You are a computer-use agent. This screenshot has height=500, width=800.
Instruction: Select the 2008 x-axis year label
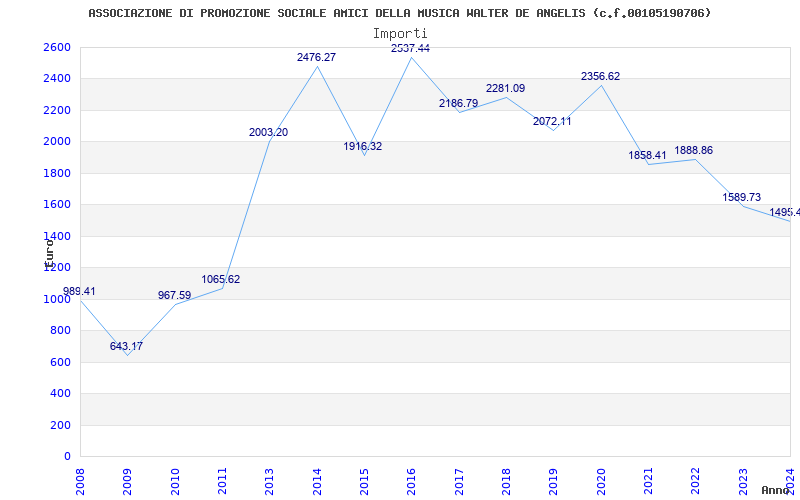click(80, 481)
